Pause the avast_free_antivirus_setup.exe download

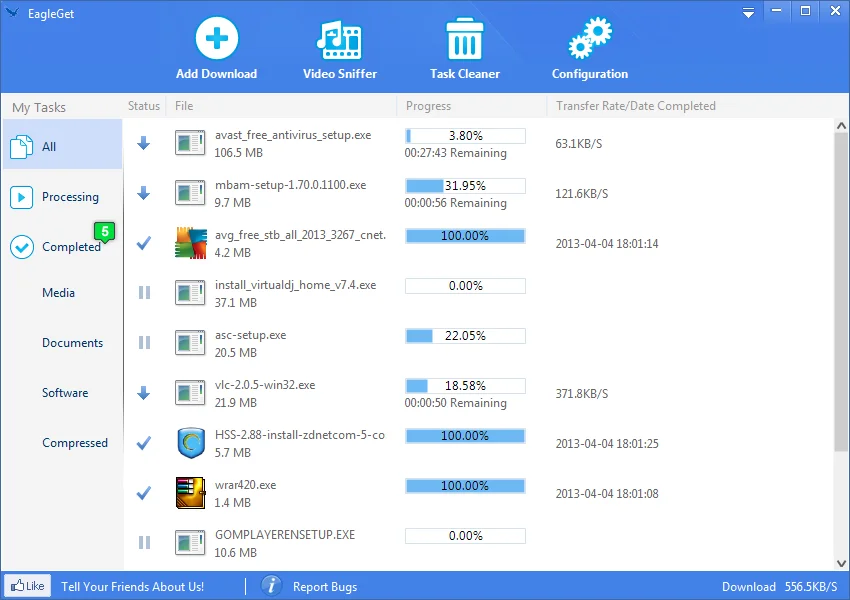point(143,143)
